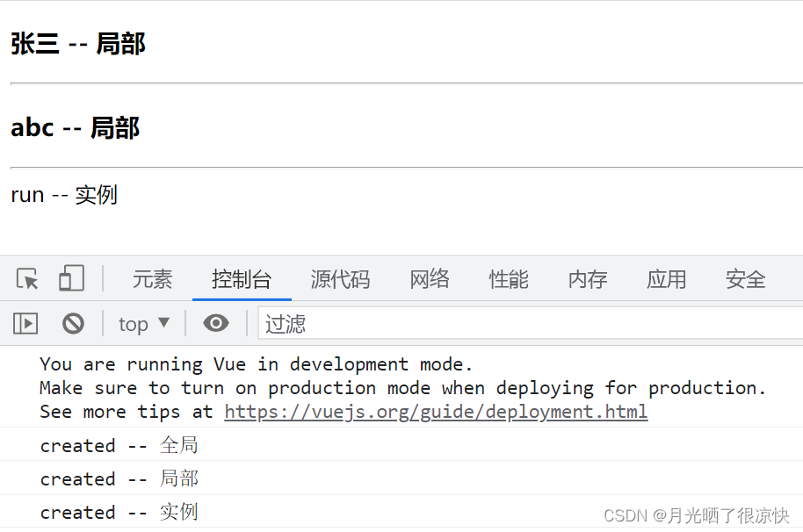Open live expression eye icon
The height and width of the screenshot is (532, 803).
tap(216, 323)
